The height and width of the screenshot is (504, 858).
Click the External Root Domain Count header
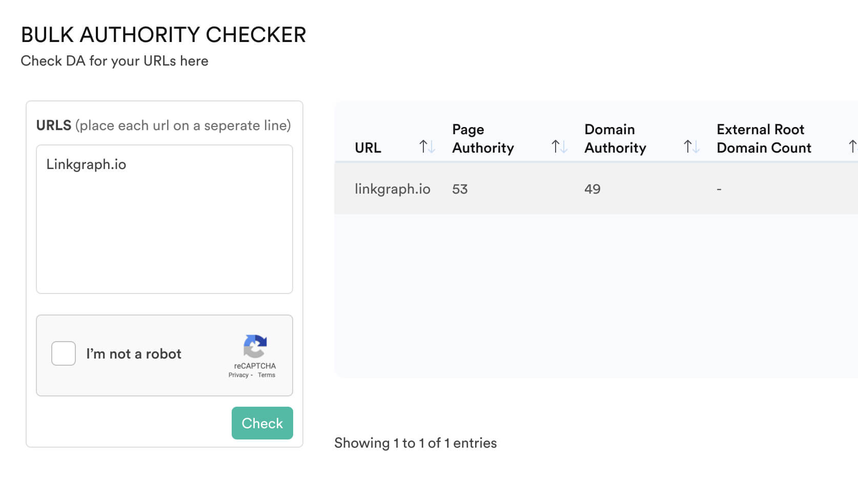[x=764, y=138]
